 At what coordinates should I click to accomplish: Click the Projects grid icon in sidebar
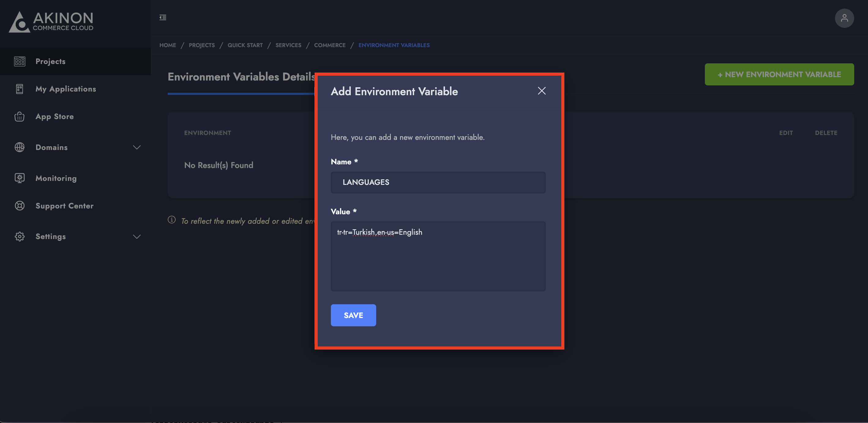click(x=20, y=61)
